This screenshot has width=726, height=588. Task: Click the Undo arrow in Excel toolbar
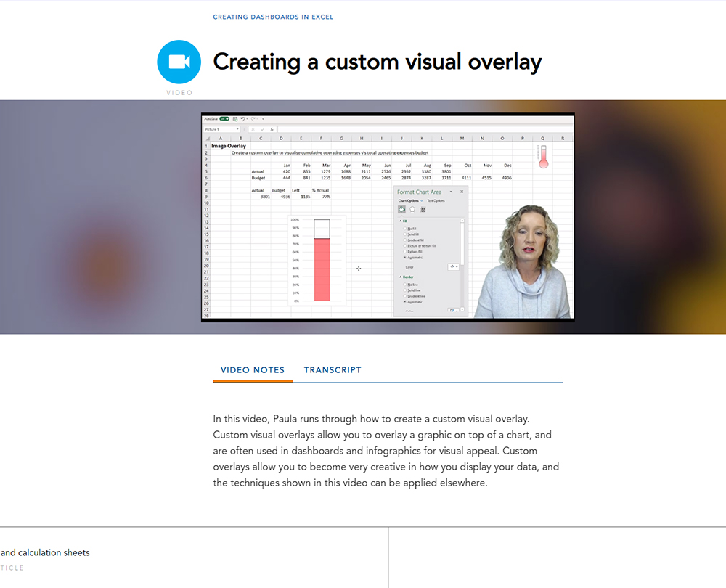[x=243, y=118]
